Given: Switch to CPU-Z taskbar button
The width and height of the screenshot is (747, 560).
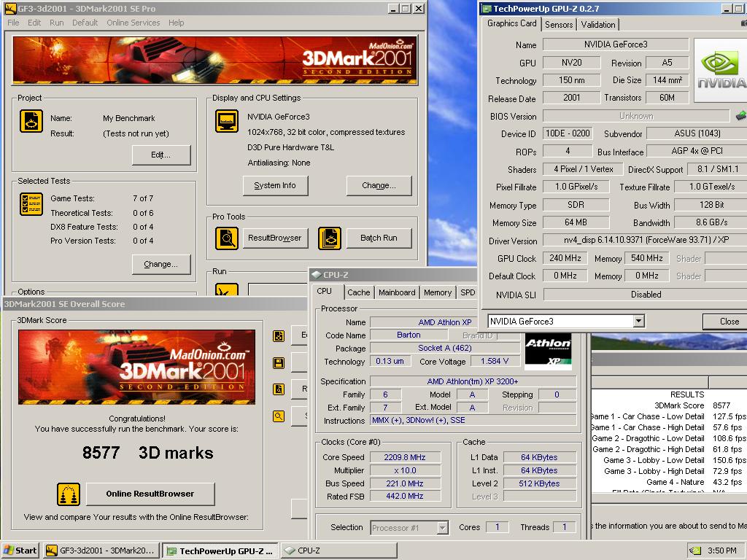Looking at the screenshot, I should coord(338,551).
